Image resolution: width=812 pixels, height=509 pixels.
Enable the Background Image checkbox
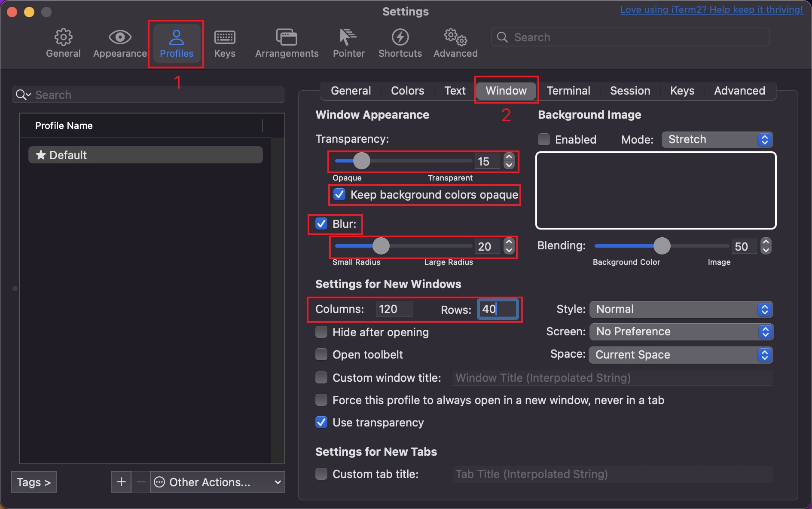coord(544,139)
